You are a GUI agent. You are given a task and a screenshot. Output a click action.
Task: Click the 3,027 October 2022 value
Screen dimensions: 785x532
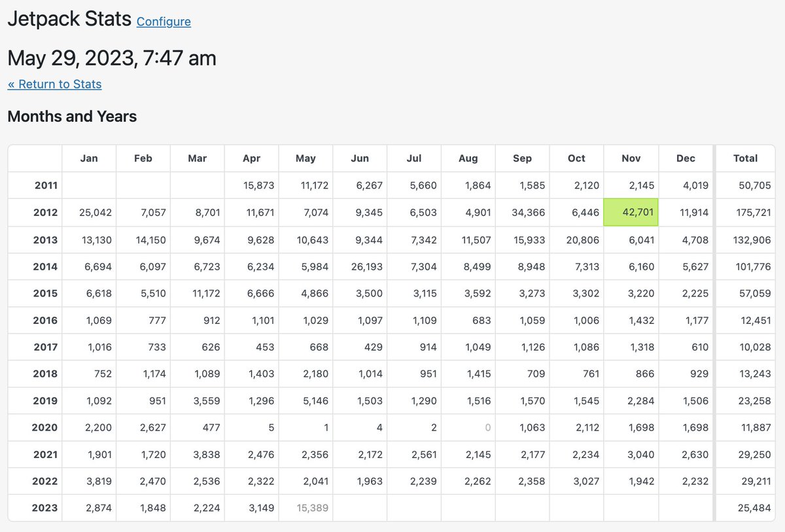[x=585, y=482]
